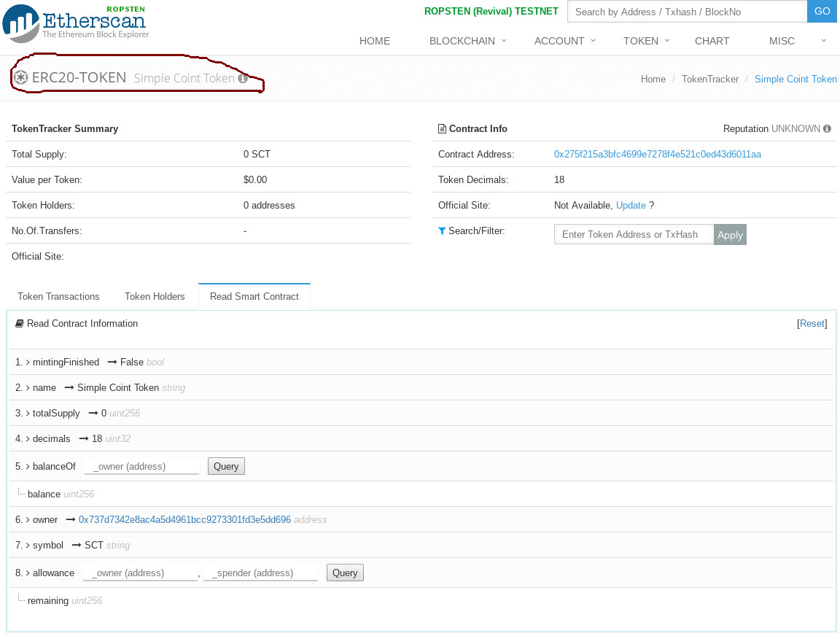Click info icon beside Simple Coint Token title

pyautogui.click(x=243, y=79)
